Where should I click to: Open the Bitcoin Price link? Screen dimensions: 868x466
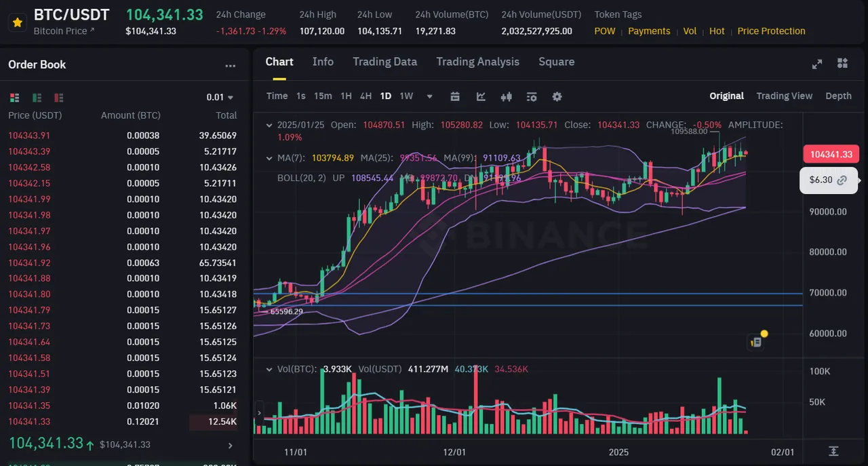pos(64,31)
